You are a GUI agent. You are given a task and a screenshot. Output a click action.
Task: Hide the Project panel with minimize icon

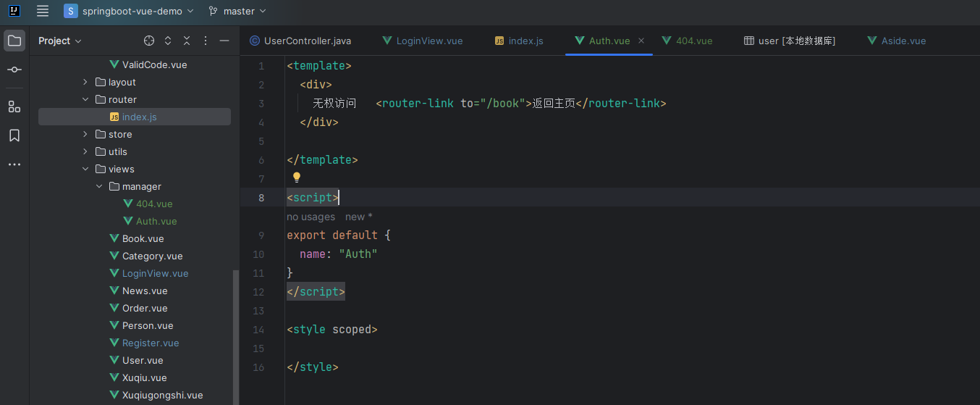pos(224,41)
